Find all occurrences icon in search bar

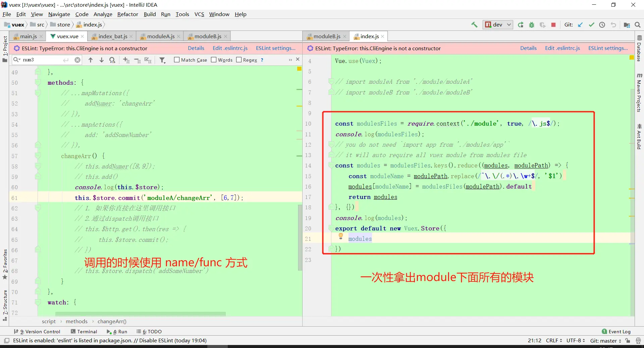112,60
